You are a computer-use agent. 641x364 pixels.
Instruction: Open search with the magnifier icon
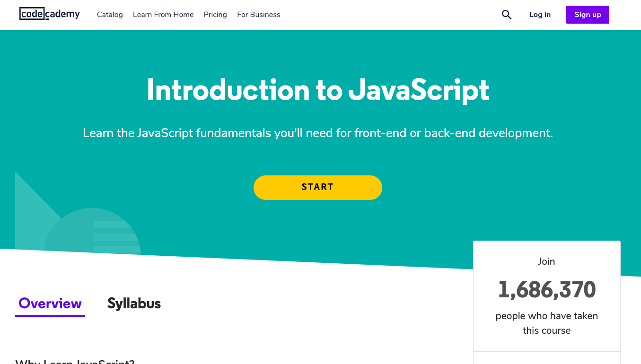(506, 15)
